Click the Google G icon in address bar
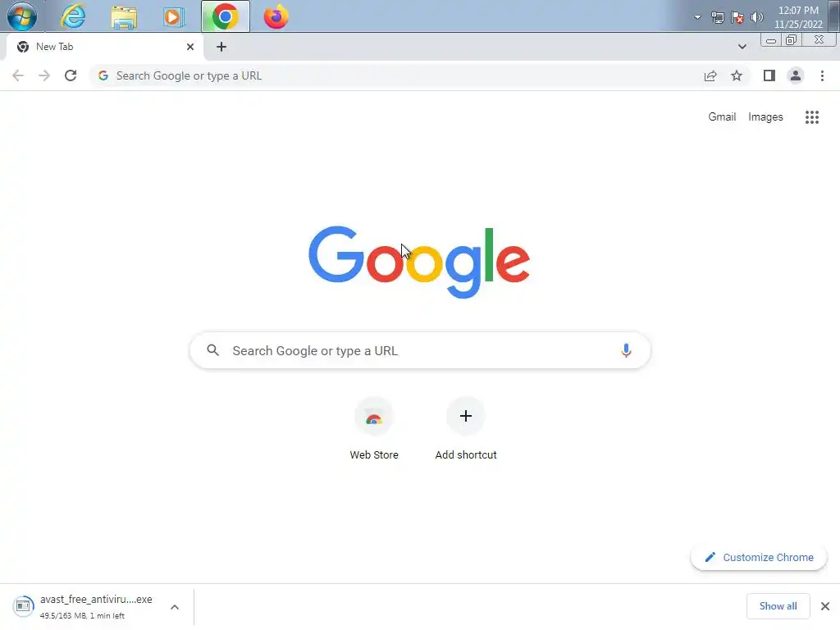The height and width of the screenshot is (630, 840). coord(103,75)
